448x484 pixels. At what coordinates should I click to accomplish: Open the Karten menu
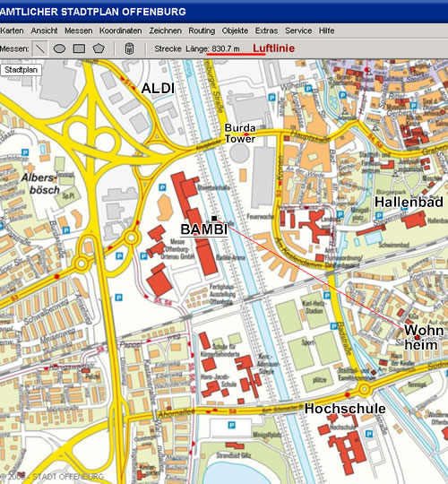pos(12,30)
